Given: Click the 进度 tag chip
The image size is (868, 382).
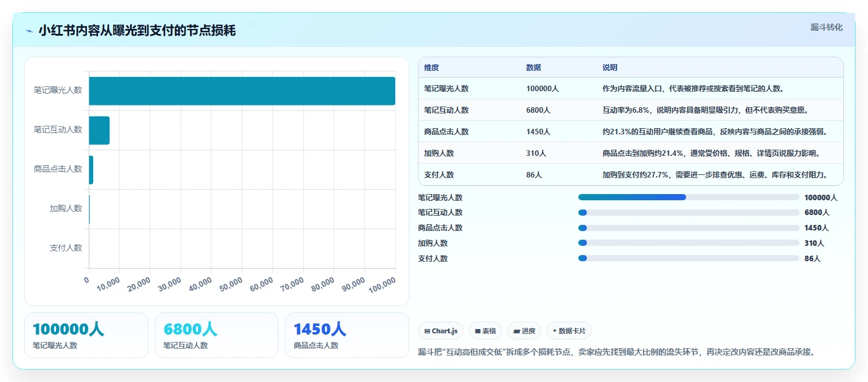Looking at the screenshot, I should (524, 331).
